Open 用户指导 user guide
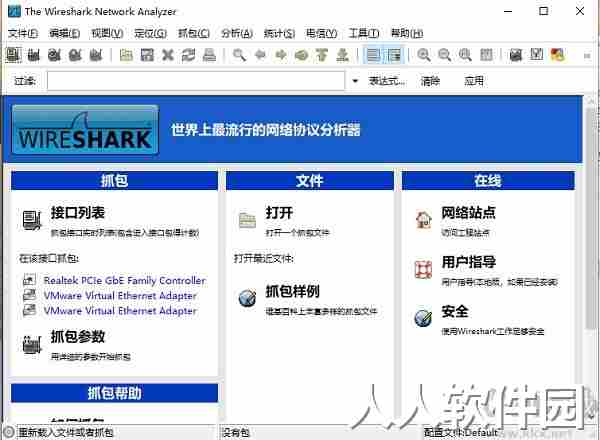Viewport: 600px width, 440px height. point(468,262)
